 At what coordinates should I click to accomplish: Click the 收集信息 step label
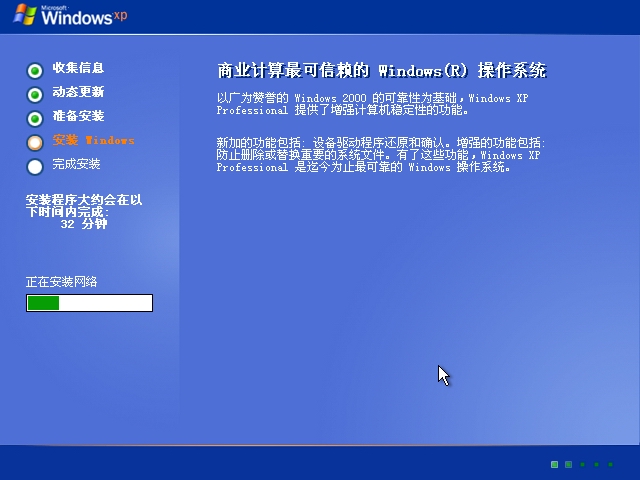pos(78,68)
